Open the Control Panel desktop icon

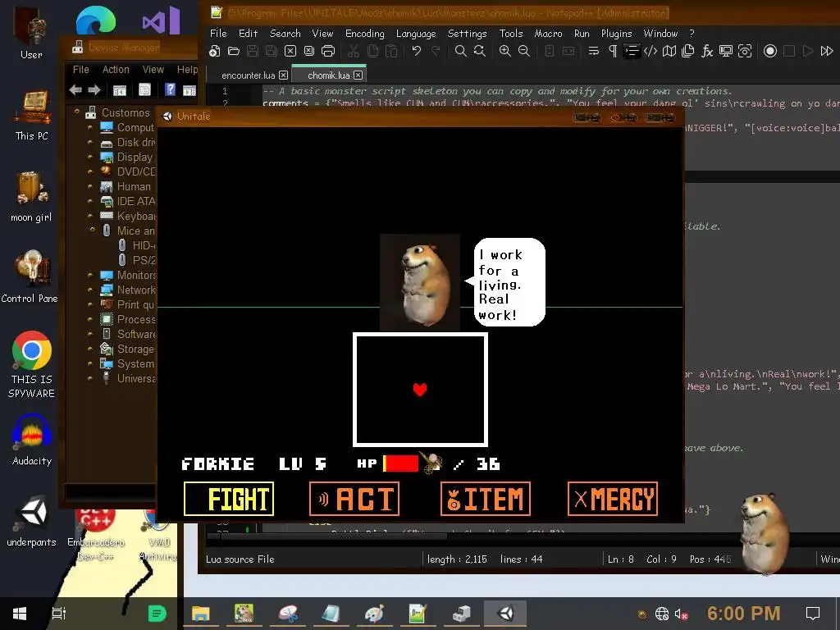tap(30, 277)
